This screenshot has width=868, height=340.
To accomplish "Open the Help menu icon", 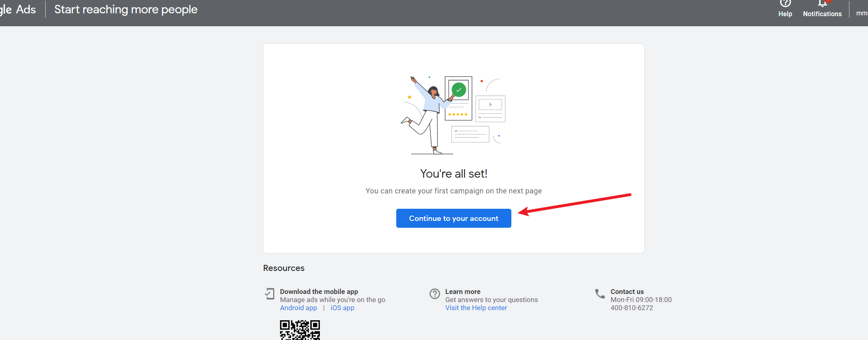I will click(x=785, y=4).
